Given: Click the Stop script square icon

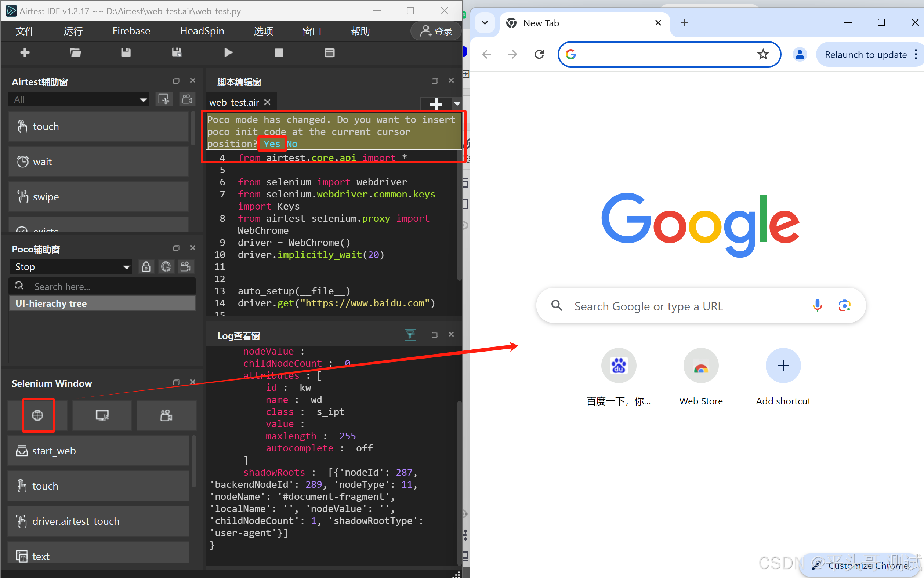Looking at the screenshot, I should (x=279, y=53).
